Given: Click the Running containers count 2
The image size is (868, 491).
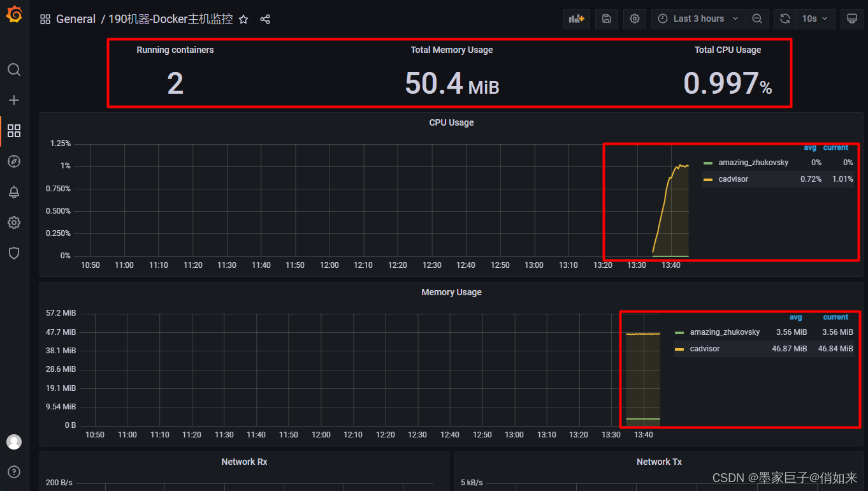Looking at the screenshot, I should (175, 84).
